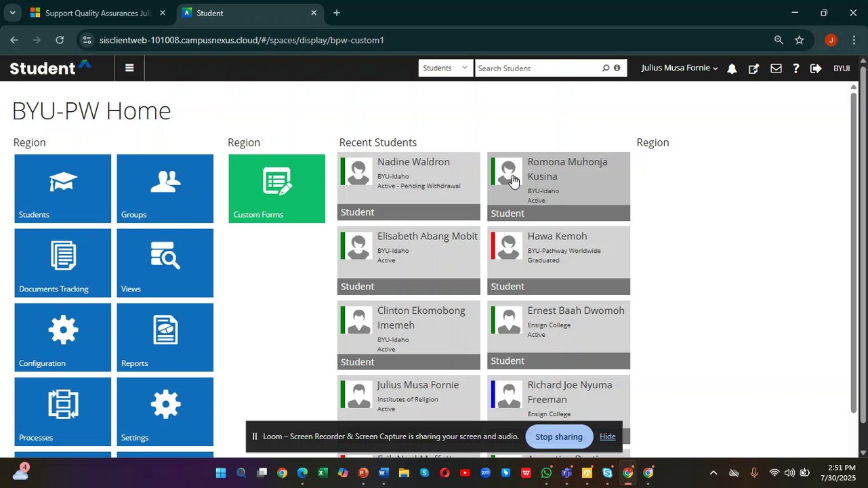Open the Configuration tile
The image size is (868, 488).
click(x=62, y=338)
